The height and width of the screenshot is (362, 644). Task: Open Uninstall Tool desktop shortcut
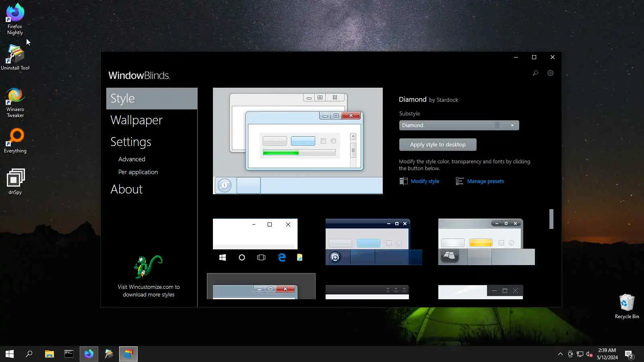coord(15,58)
